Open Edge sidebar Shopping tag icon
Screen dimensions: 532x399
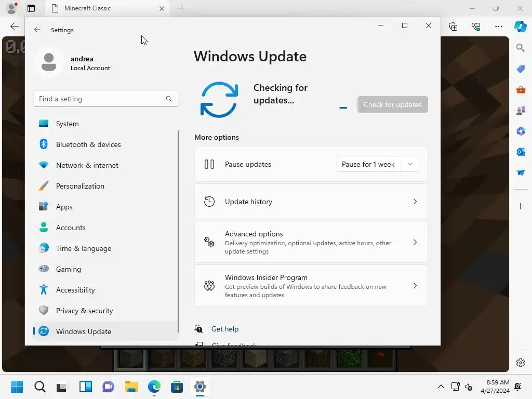pos(521,69)
